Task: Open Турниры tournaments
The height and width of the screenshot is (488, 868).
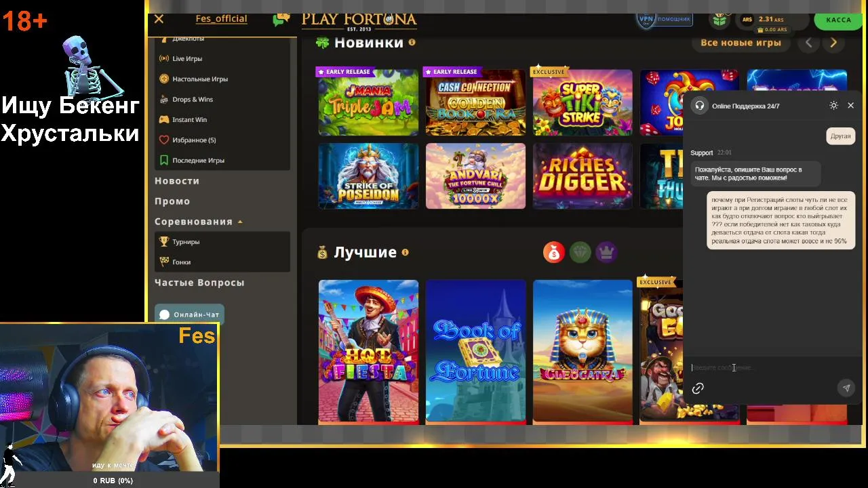Action: point(186,242)
